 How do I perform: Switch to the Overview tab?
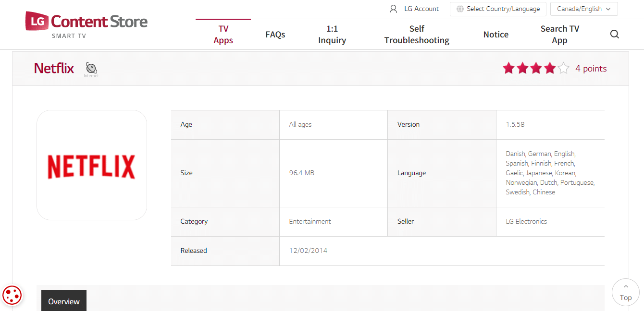click(64, 301)
